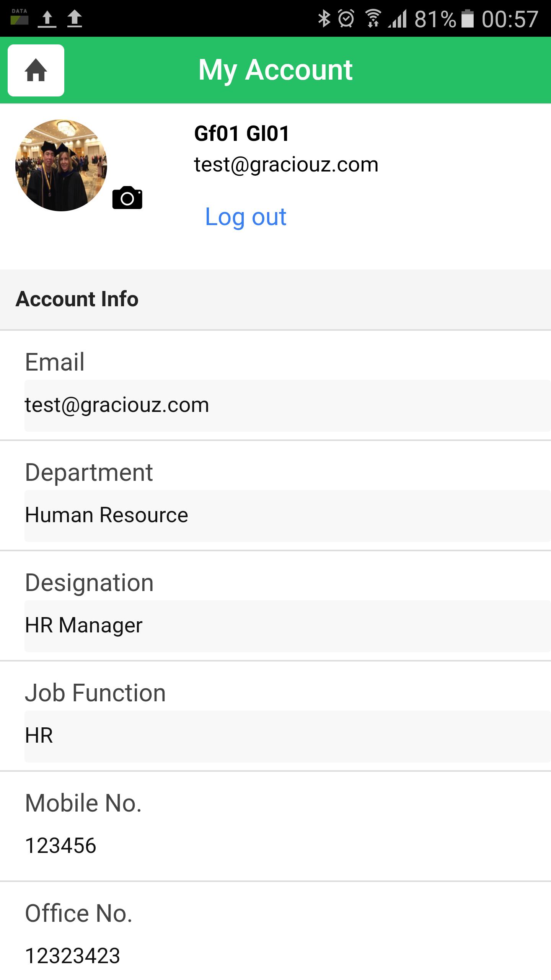This screenshot has height=980, width=551.
Task: Tap the alarm clock status icon
Action: pyautogui.click(x=347, y=18)
